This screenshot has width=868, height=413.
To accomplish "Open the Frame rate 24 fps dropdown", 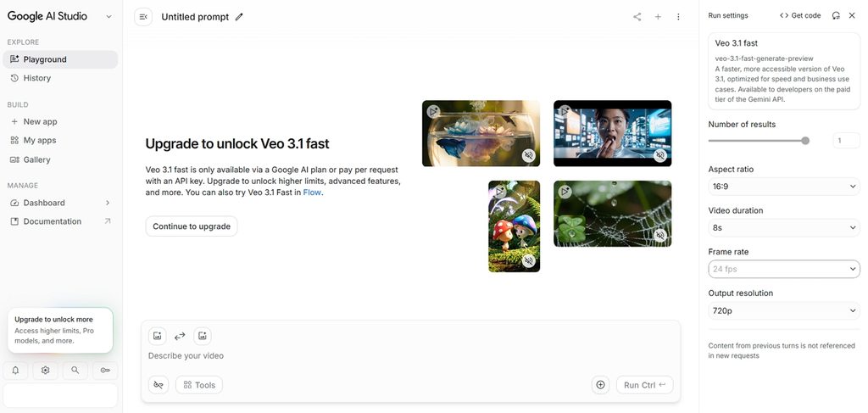I will pos(784,269).
